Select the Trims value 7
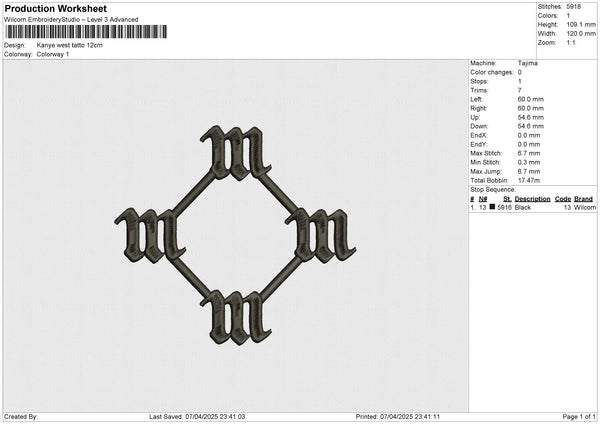Viewport: 600px width, 424px height. [520, 90]
